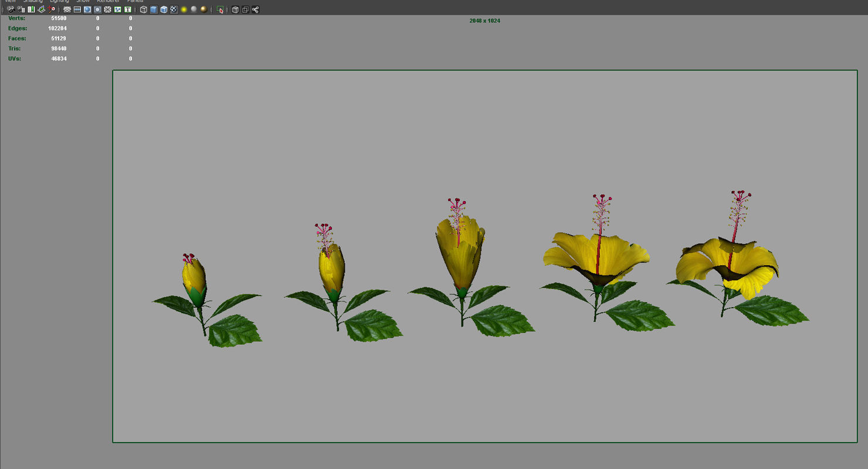This screenshot has height=469, width=868.
Task: Toggle the Film Gate icon
Action: (x=77, y=9)
